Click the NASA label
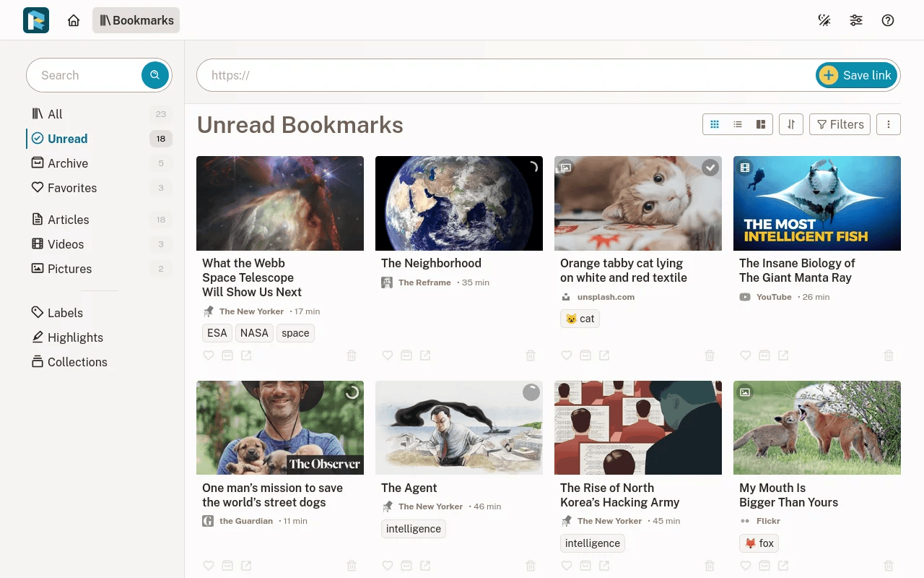Image resolution: width=924 pixels, height=578 pixels. (254, 333)
